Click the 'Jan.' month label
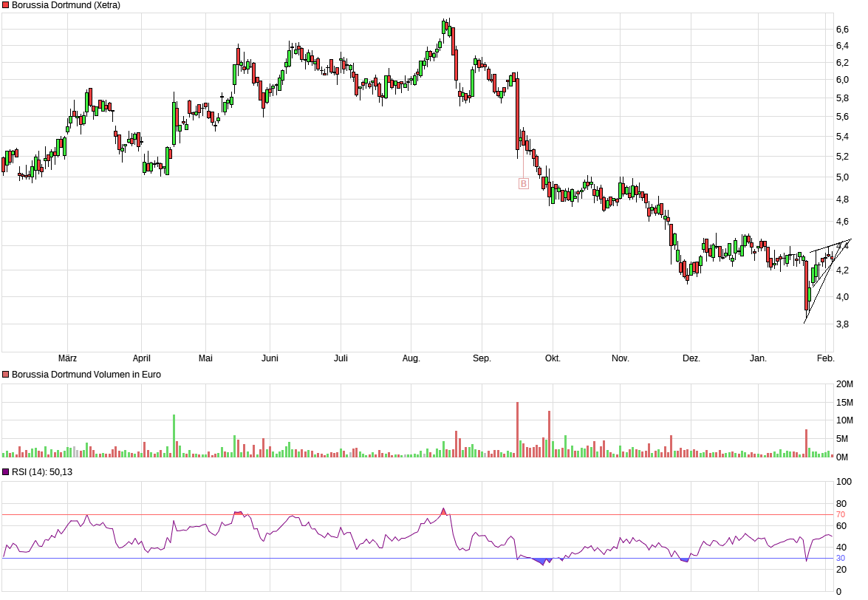This screenshot has height=600, width=868. (x=759, y=358)
